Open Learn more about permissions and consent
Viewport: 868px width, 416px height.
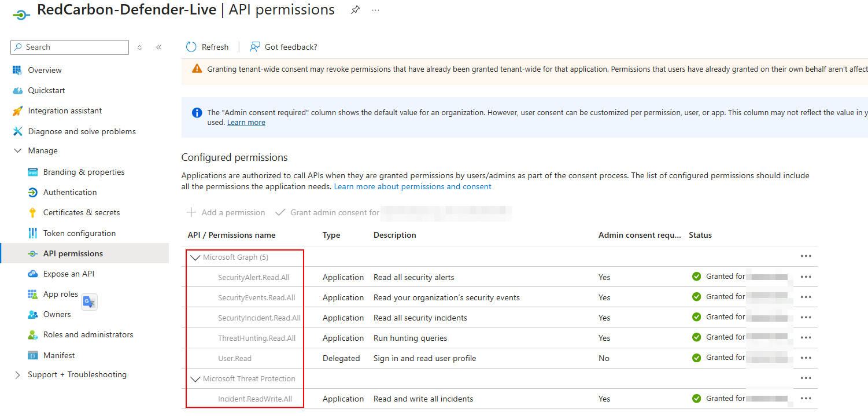click(412, 187)
